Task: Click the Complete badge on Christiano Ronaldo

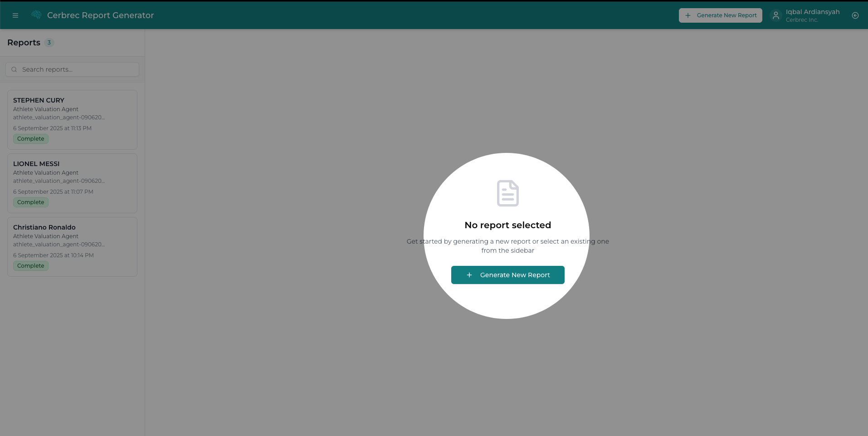Action: tap(31, 266)
